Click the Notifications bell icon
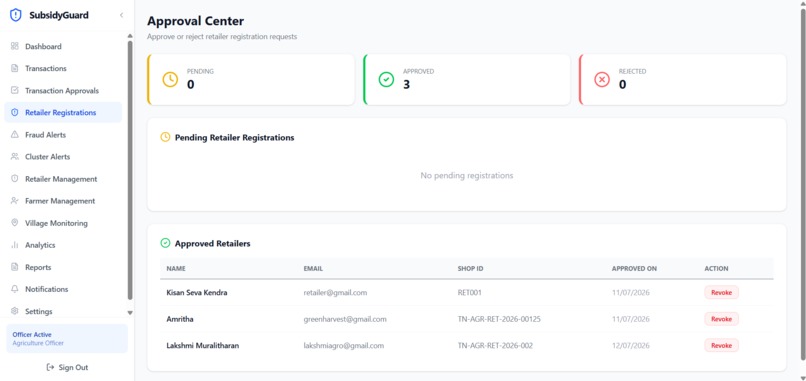The height and width of the screenshot is (381, 806). point(14,289)
